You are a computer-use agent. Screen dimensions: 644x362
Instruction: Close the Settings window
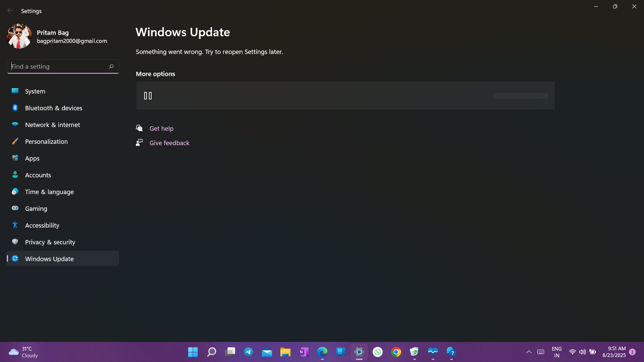pyautogui.click(x=634, y=6)
